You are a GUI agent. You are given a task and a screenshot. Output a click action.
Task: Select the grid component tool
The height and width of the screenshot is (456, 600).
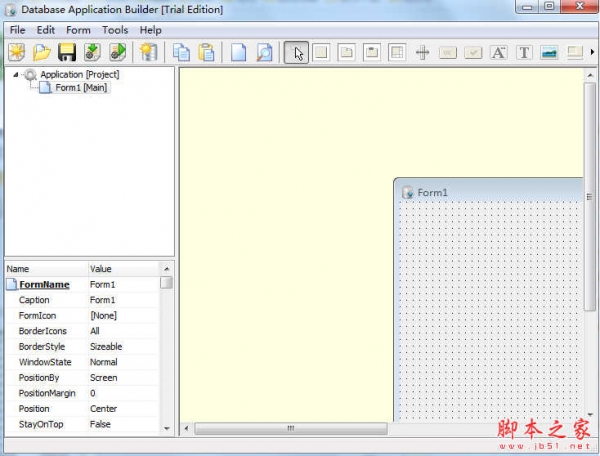click(x=397, y=52)
